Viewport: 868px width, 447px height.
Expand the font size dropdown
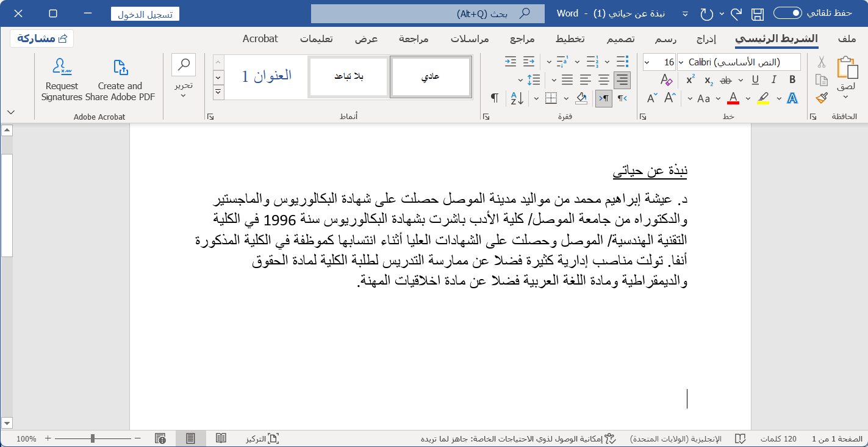tap(647, 62)
